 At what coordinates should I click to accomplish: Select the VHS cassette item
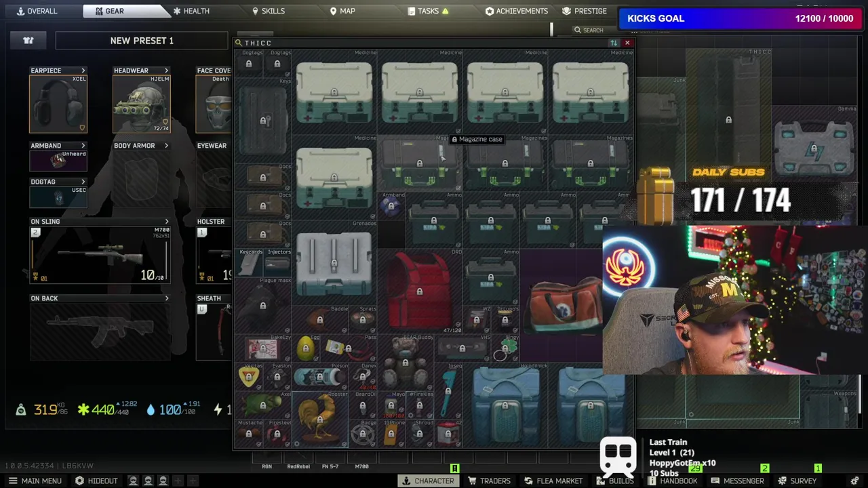click(x=462, y=348)
